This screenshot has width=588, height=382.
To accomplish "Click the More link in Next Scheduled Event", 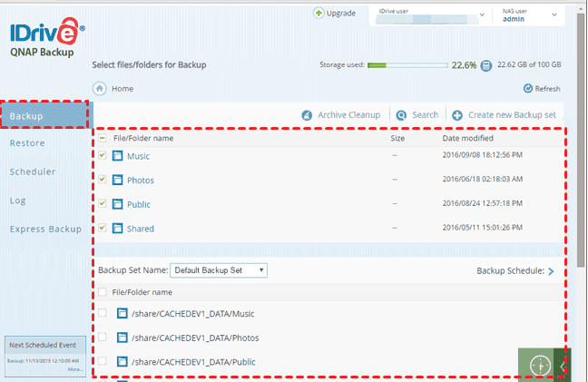I will pyautogui.click(x=75, y=369).
